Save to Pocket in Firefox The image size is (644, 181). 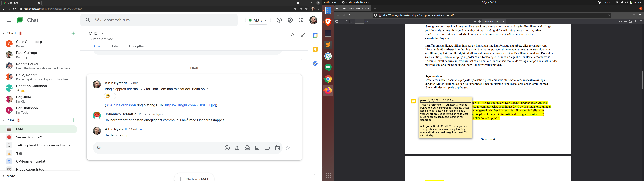tap(634, 15)
